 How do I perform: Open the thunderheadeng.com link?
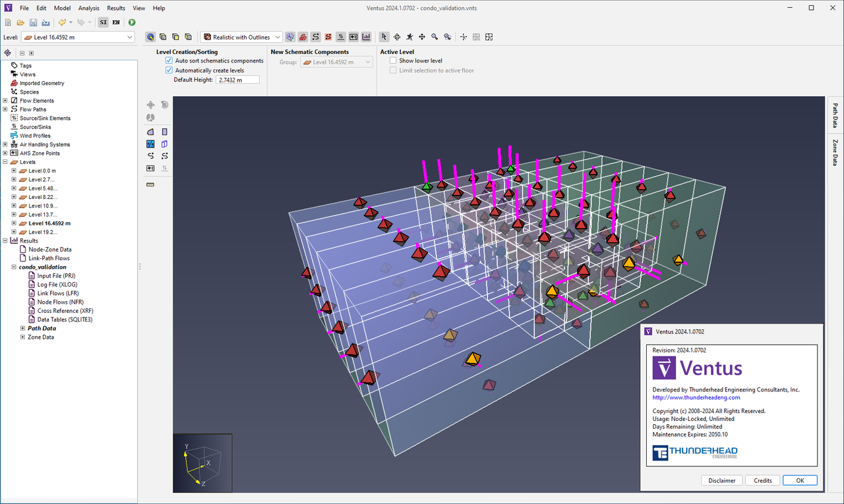pos(696,397)
